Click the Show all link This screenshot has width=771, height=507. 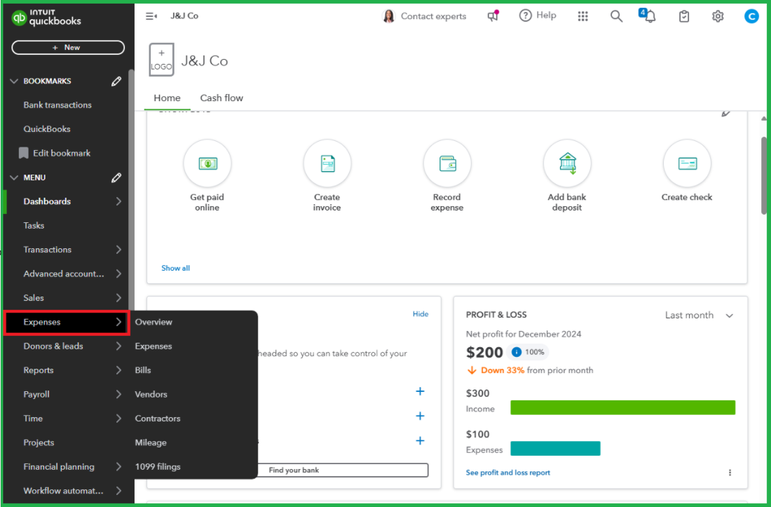coord(176,268)
